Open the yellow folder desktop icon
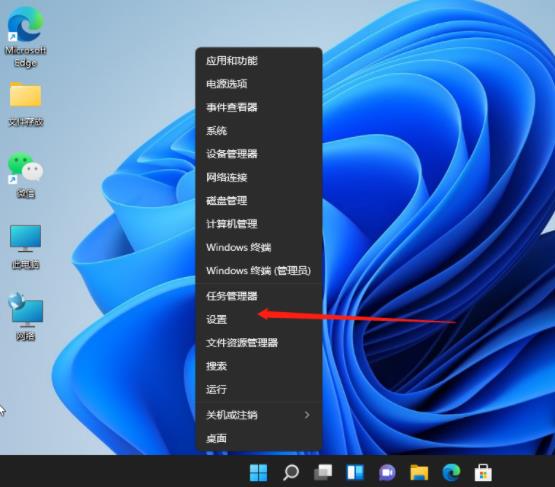Screen dimensions: 555x487 coord(25,104)
